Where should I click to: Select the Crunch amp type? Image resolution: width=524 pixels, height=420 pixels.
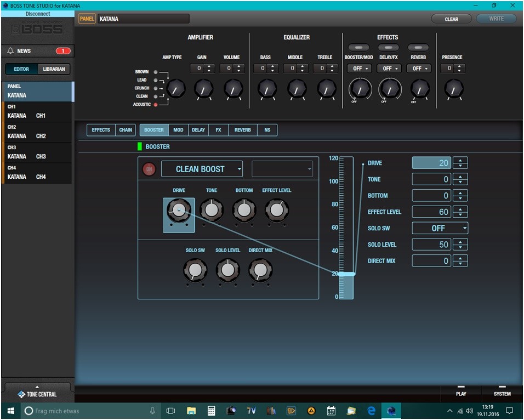click(x=156, y=88)
